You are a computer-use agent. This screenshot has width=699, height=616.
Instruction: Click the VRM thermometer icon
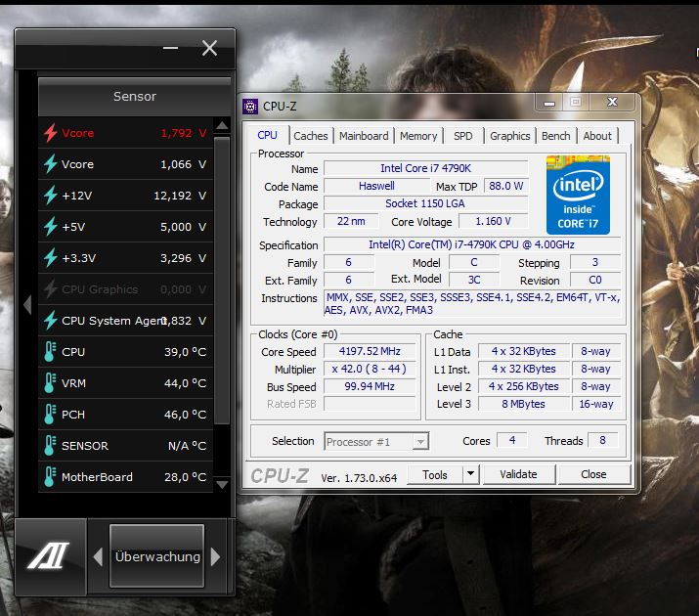pyautogui.click(x=50, y=383)
